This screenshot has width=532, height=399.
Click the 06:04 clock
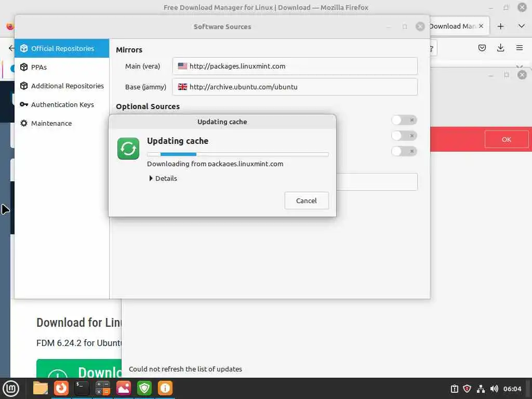tap(512, 389)
